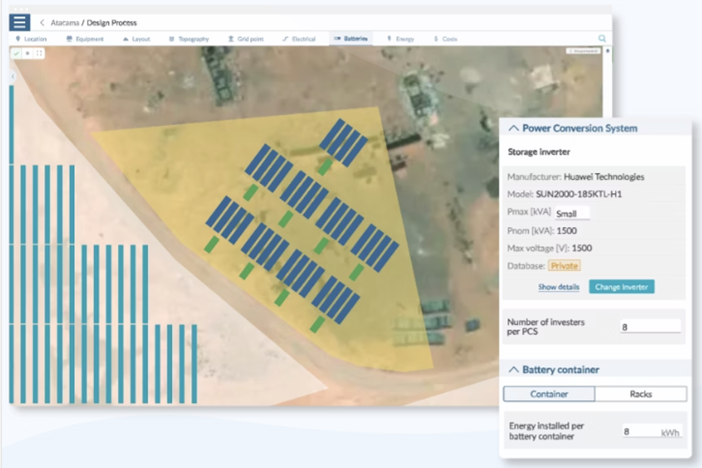702x468 pixels.
Task: Switch to the Layout tab
Action: (137, 39)
